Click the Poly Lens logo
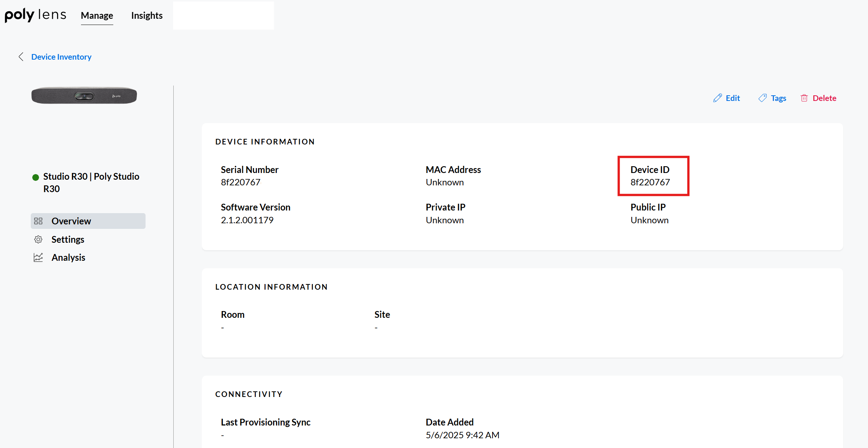The height and width of the screenshot is (448, 868). [x=35, y=15]
